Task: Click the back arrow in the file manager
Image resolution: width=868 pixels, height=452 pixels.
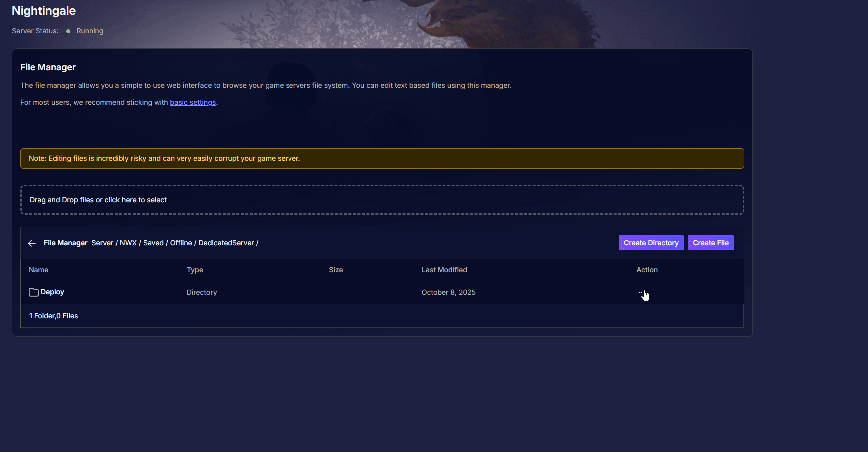Action: (x=32, y=243)
